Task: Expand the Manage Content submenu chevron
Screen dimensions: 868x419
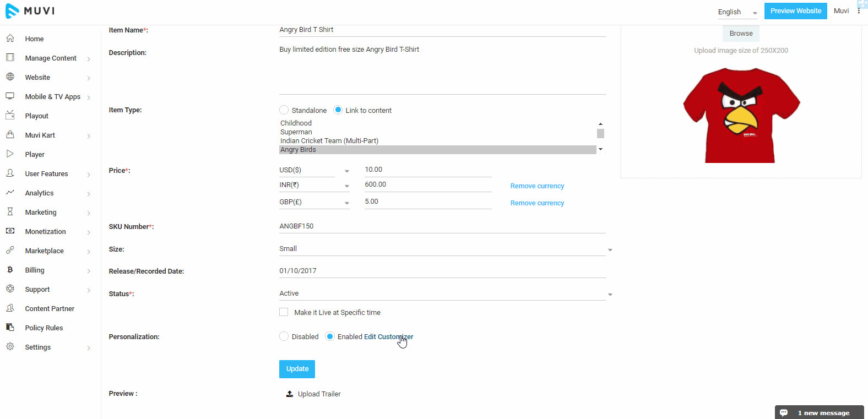Action: pyautogui.click(x=89, y=59)
